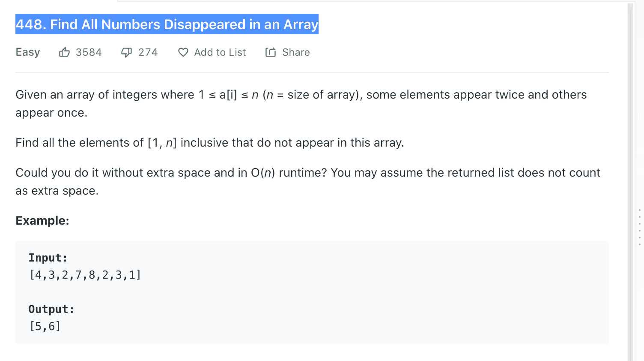This screenshot has width=644, height=361.
Task: Open sharing options with the Share icon
Action: 270,52
